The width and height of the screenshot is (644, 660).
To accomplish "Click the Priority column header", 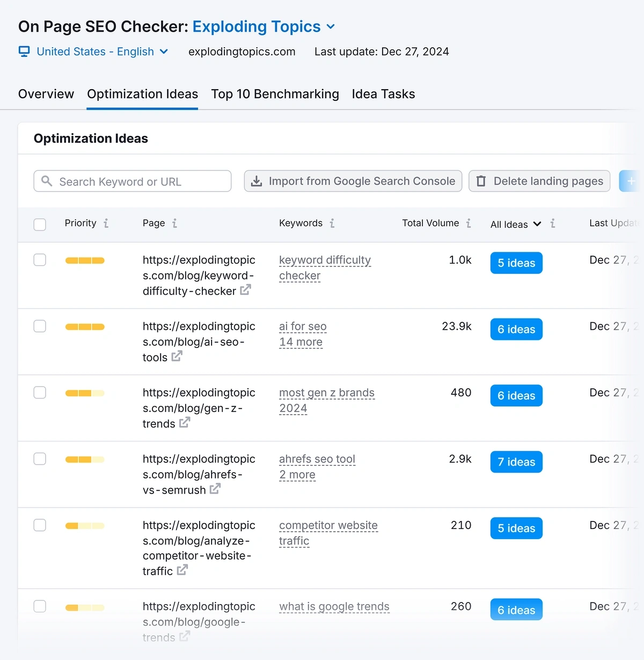I will 80,223.
